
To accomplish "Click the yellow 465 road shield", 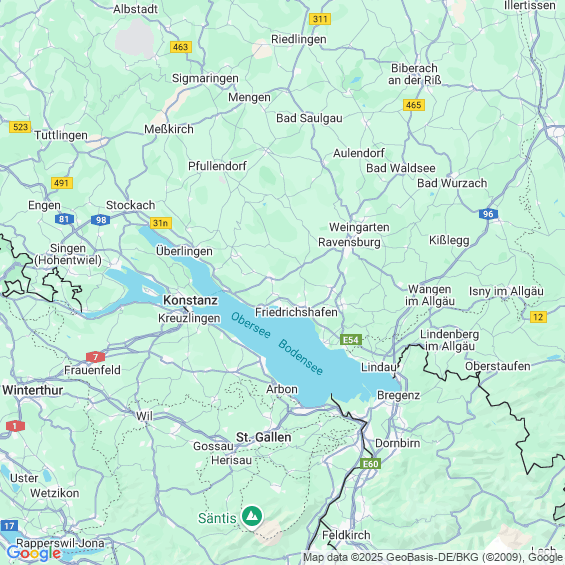I will [414, 105].
